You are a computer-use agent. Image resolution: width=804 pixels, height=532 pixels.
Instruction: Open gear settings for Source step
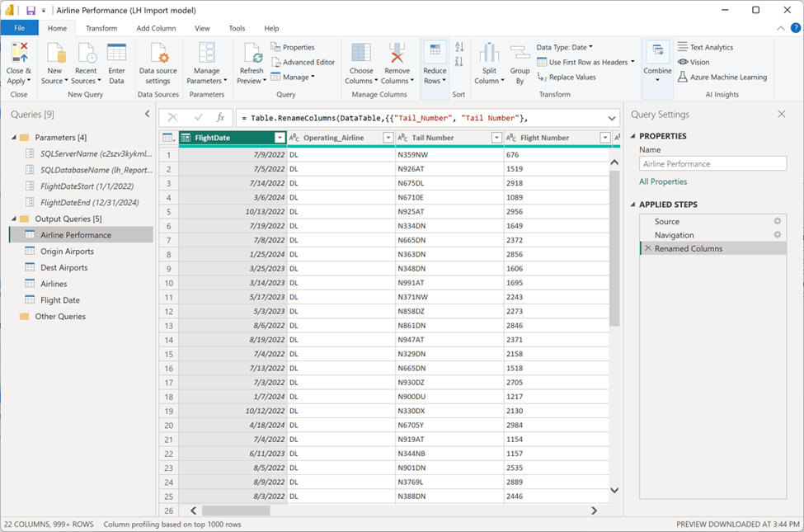tap(778, 221)
